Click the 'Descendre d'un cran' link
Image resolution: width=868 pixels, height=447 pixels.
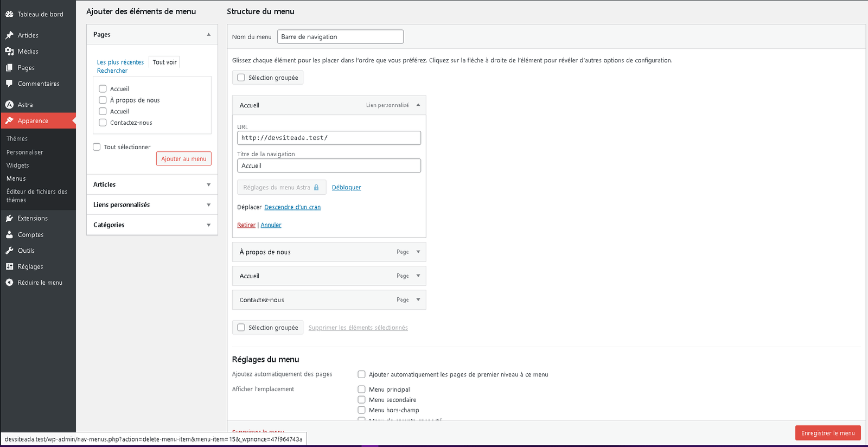click(292, 207)
